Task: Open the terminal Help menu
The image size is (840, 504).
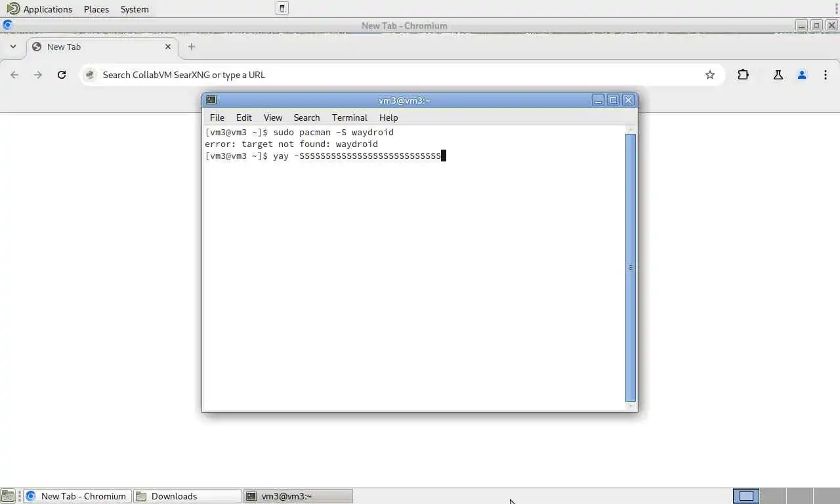Action: (388, 117)
